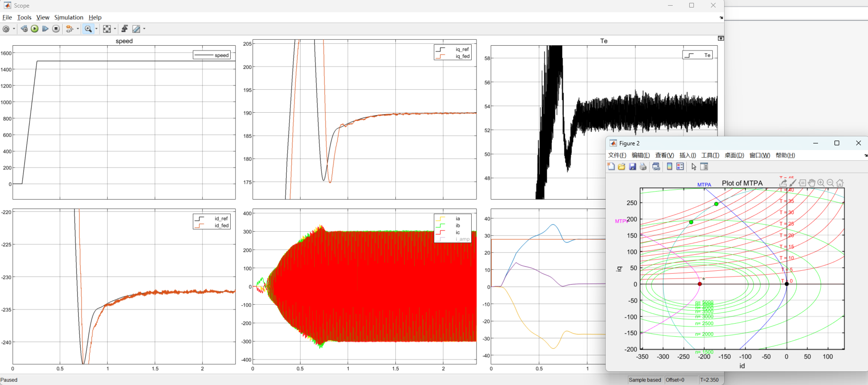Toggle the Zoom tool in Scope toolbar
Image resolution: width=868 pixels, height=385 pixels.
[x=88, y=29]
